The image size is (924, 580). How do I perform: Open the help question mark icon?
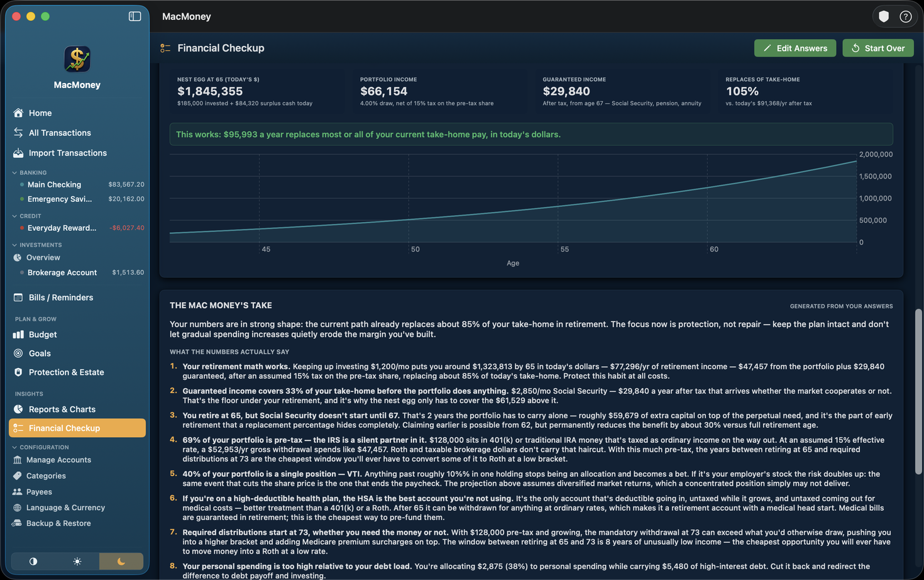tap(905, 16)
